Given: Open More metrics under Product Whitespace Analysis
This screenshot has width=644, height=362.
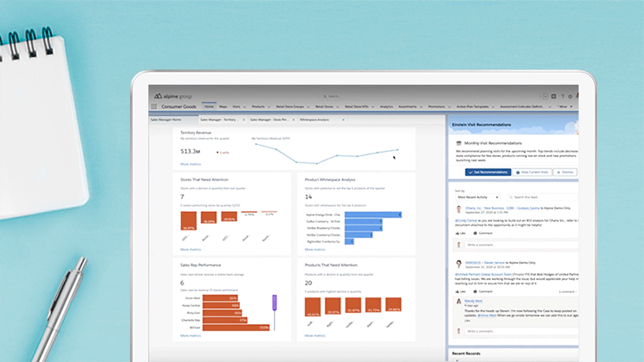Looking at the screenshot, I should click(315, 250).
